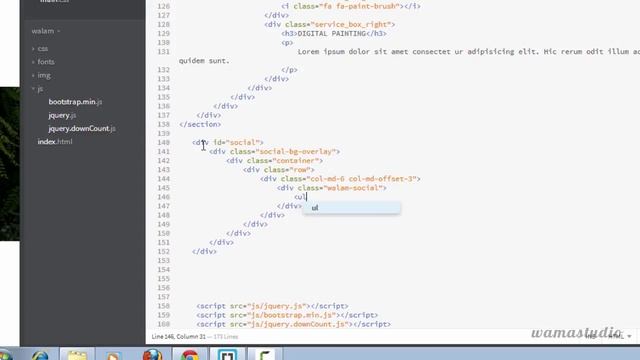The width and height of the screenshot is (640, 360).
Task: Click the Windows Start button
Action: pyautogui.click(x=5, y=354)
